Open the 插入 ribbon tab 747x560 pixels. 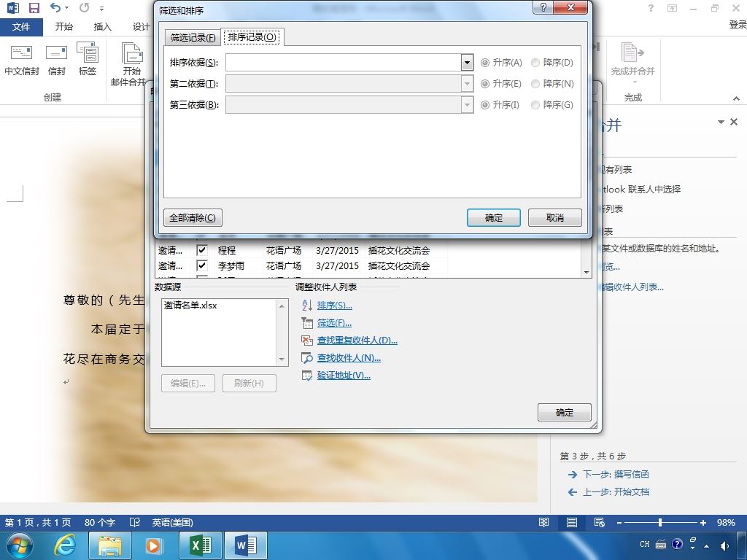[102, 27]
